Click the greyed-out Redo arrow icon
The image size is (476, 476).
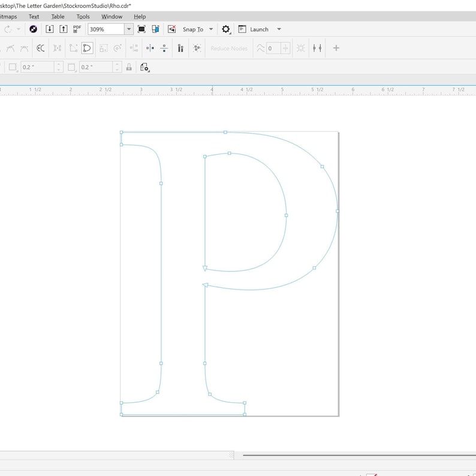pyautogui.click(x=8, y=29)
